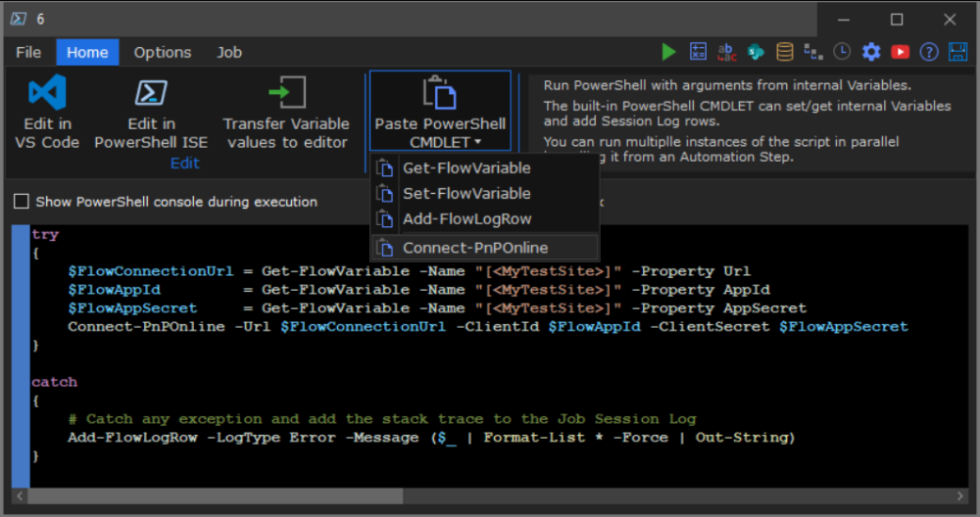This screenshot has height=517, width=980.
Task: Select Connect-PnPOnline from the dropdown list
Action: 474,248
